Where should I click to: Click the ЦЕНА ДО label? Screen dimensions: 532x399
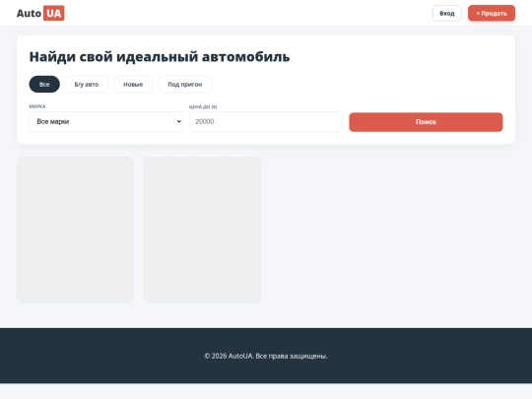coord(203,106)
